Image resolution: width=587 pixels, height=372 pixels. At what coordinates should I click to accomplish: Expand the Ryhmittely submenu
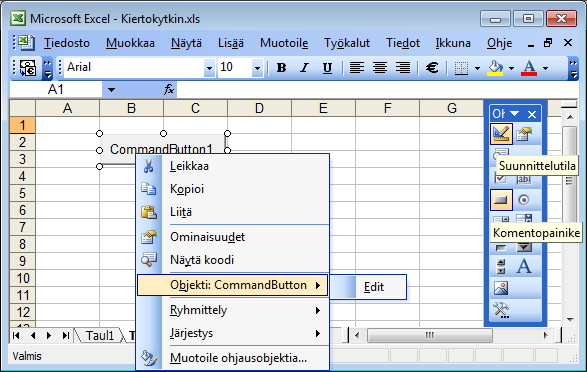(x=233, y=310)
